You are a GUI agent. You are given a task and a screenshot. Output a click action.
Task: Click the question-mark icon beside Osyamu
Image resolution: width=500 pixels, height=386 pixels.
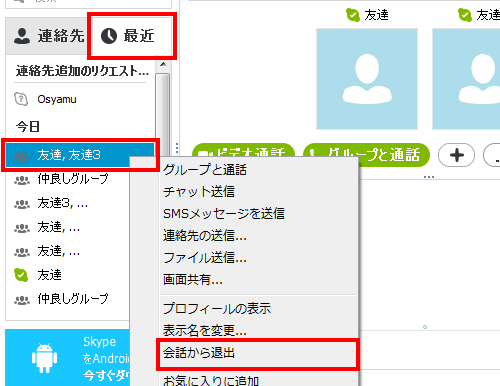click(x=21, y=99)
